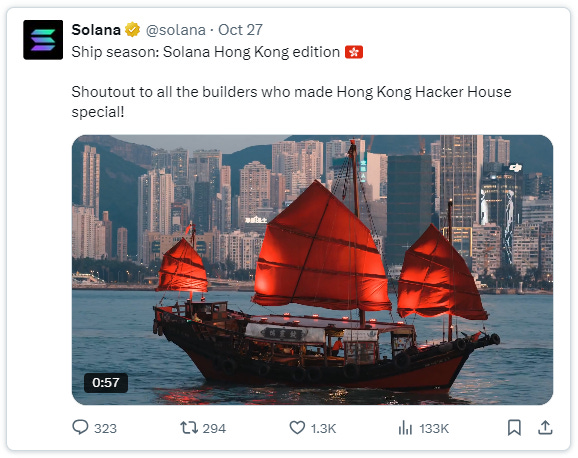The image size is (578, 458).
Task: Click the 0:57 video duration badge
Action: coord(106,383)
